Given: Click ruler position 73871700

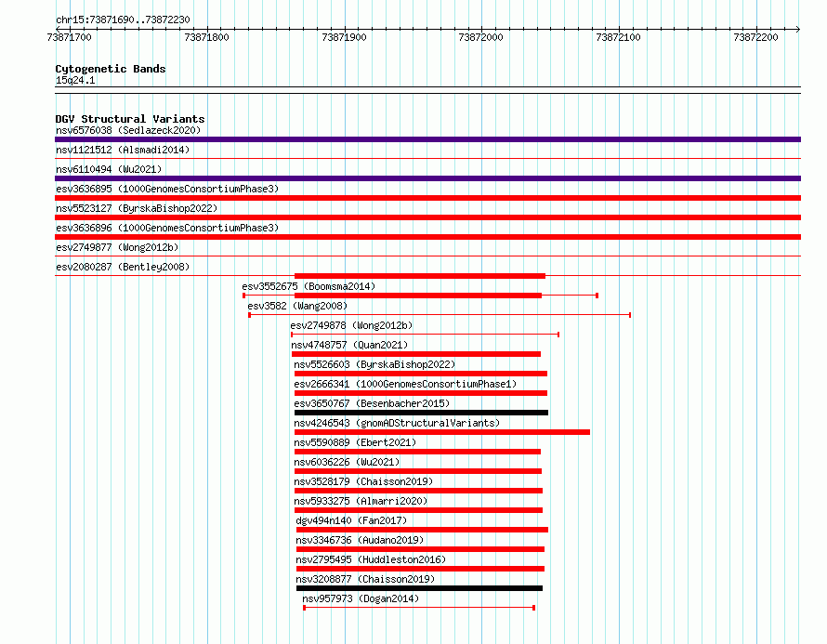Looking at the screenshot, I should (69, 37).
